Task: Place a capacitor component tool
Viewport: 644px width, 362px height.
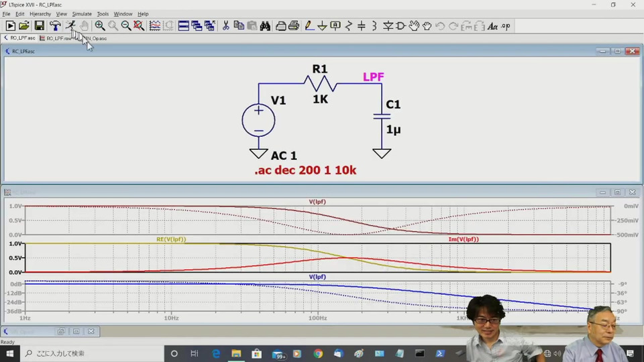Action: (362, 26)
